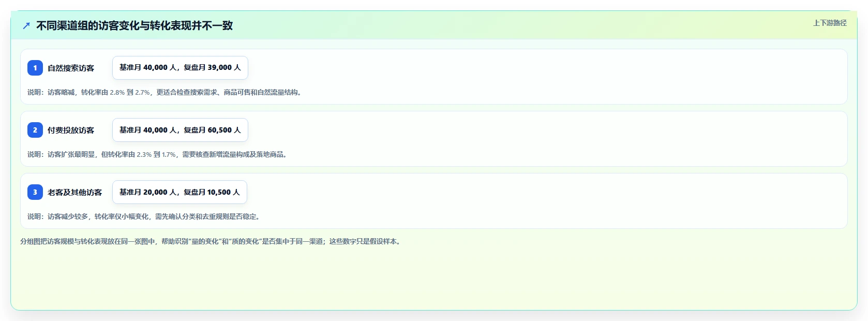The width and height of the screenshot is (868, 321).
Task: Click the note about 转化率由 2.3% 到 1.7%
Action: (157, 154)
